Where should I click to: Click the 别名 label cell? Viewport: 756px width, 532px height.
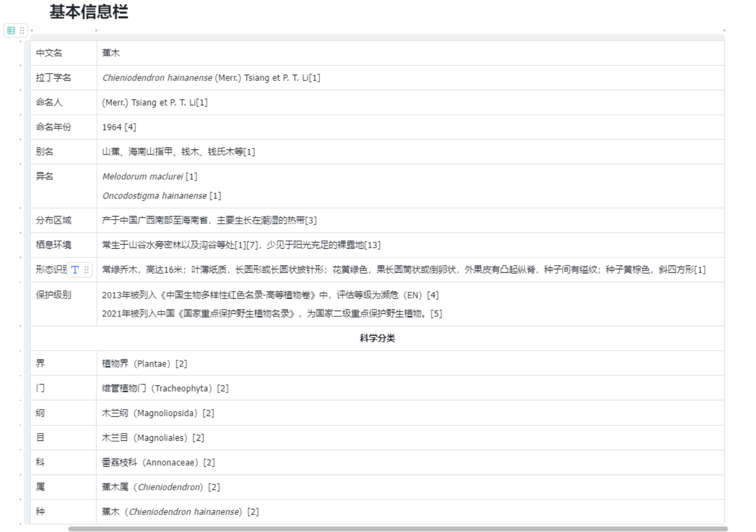[64, 152]
